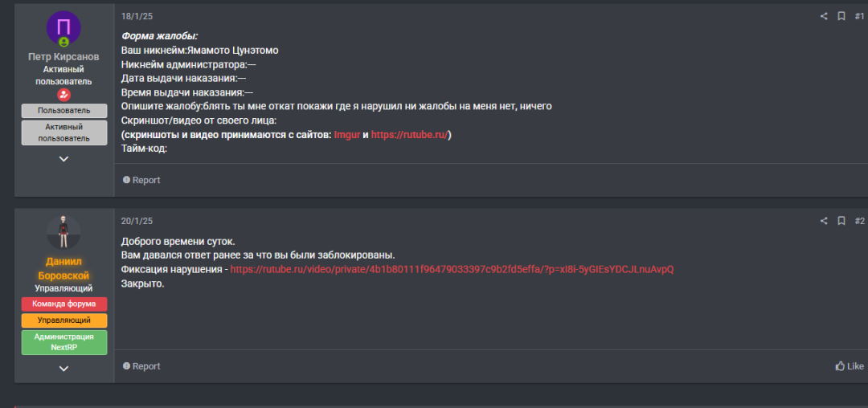Open the Imgur link
Viewport: 868px width, 408px height.
(346, 135)
